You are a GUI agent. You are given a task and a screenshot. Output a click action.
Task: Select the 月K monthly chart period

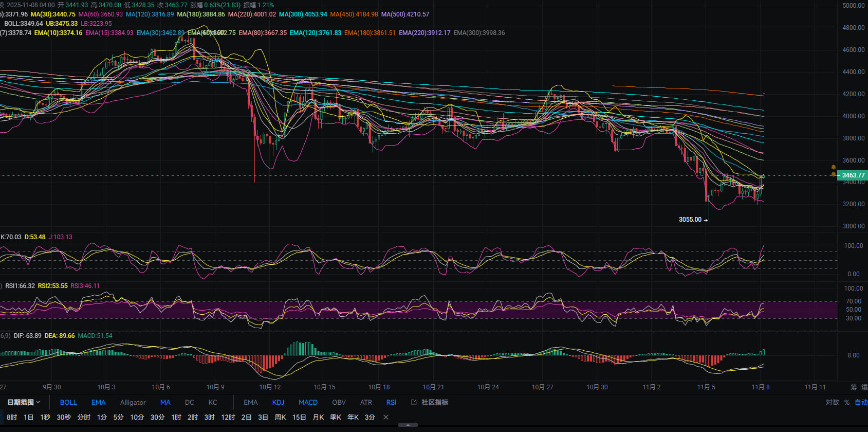(318, 417)
